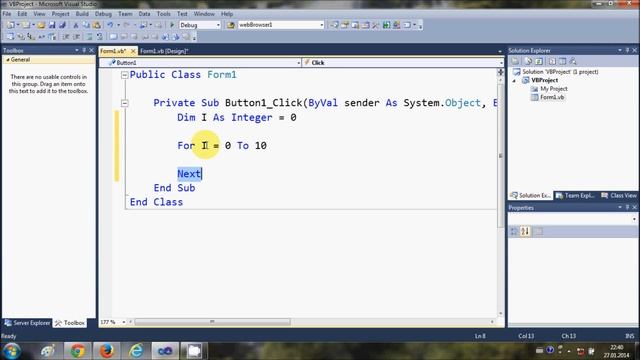Switch to the Server Explorer tab
This screenshot has width=640, height=360.
tap(27, 323)
